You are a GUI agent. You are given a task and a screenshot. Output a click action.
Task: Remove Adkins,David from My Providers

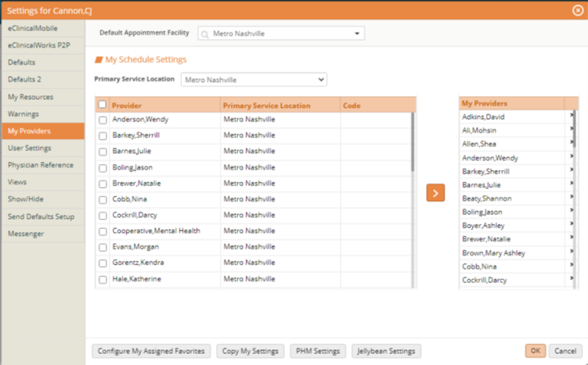pos(572,116)
